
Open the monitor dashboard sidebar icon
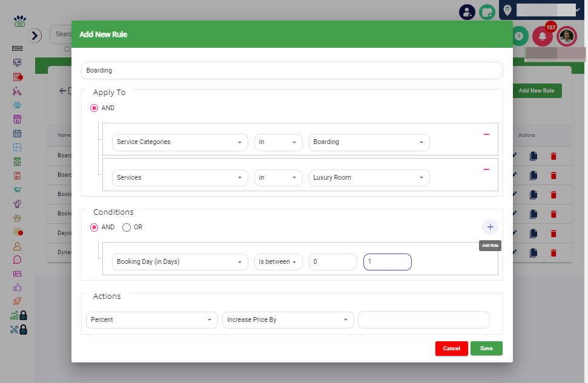point(17,62)
